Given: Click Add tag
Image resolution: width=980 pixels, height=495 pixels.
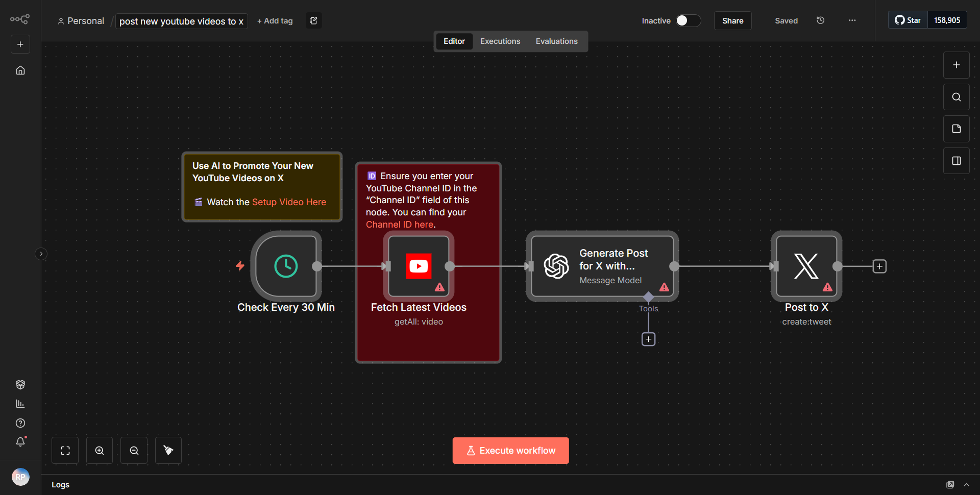Looking at the screenshot, I should [x=275, y=21].
